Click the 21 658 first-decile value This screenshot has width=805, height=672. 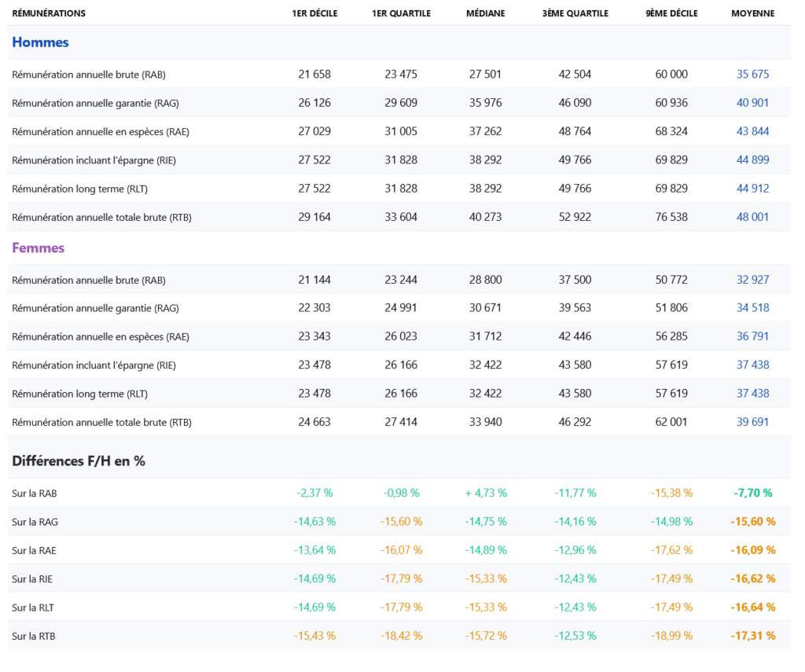(314, 74)
